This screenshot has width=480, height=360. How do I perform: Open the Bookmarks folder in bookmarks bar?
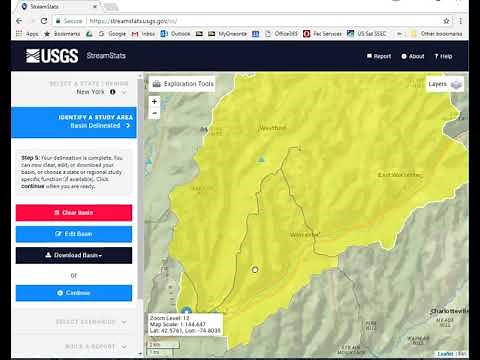click(x=62, y=34)
